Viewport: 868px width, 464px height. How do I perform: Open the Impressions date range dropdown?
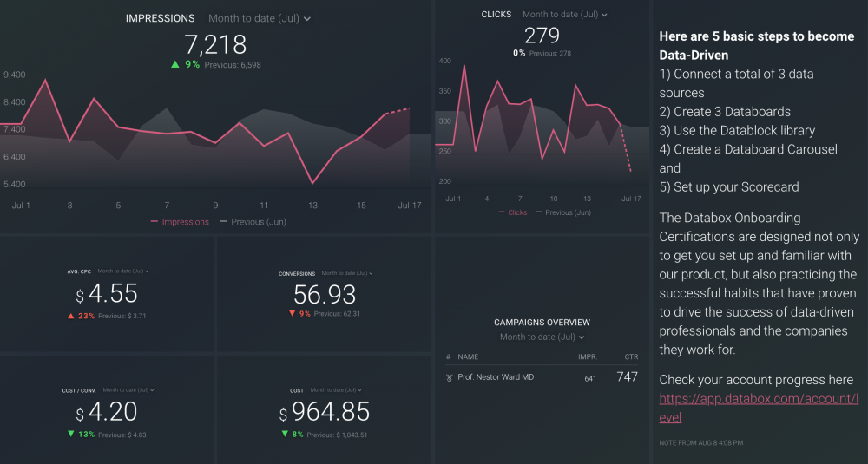[260, 18]
